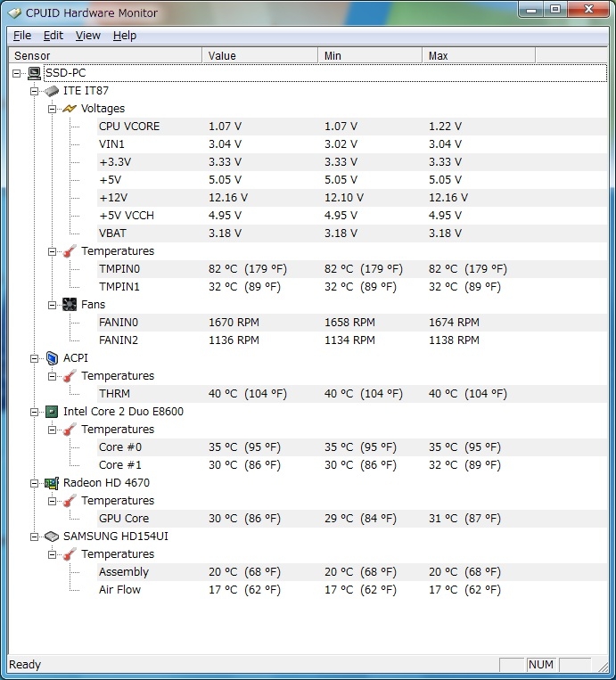Click the Intel Core 2 Duo processor icon
The width and height of the screenshot is (616, 680).
pos(52,412)
